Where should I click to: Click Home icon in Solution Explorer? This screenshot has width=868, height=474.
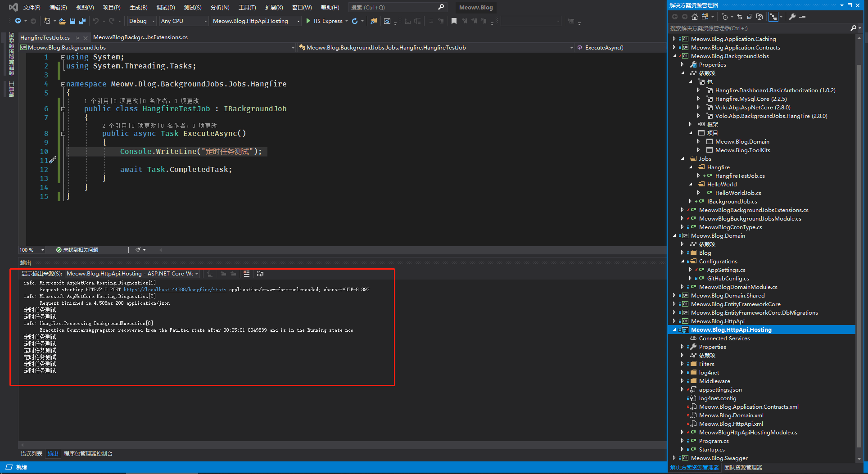tap(695, 17)
